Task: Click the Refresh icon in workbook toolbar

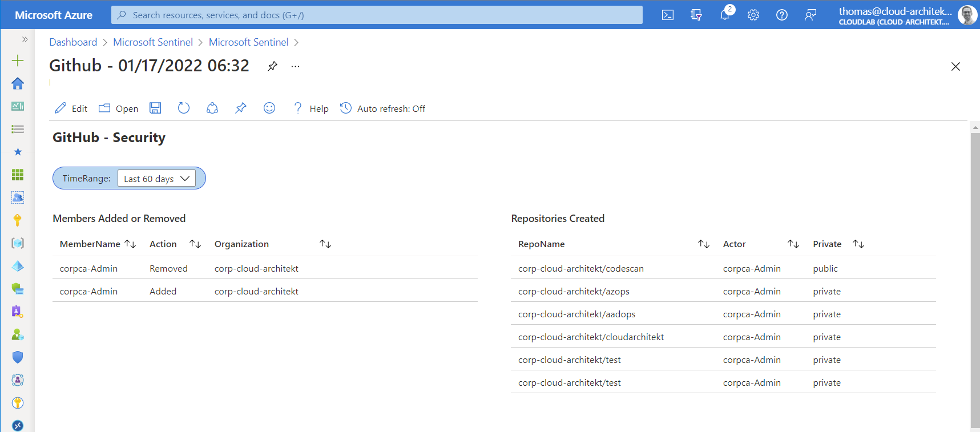Action: tap(183, 108)
